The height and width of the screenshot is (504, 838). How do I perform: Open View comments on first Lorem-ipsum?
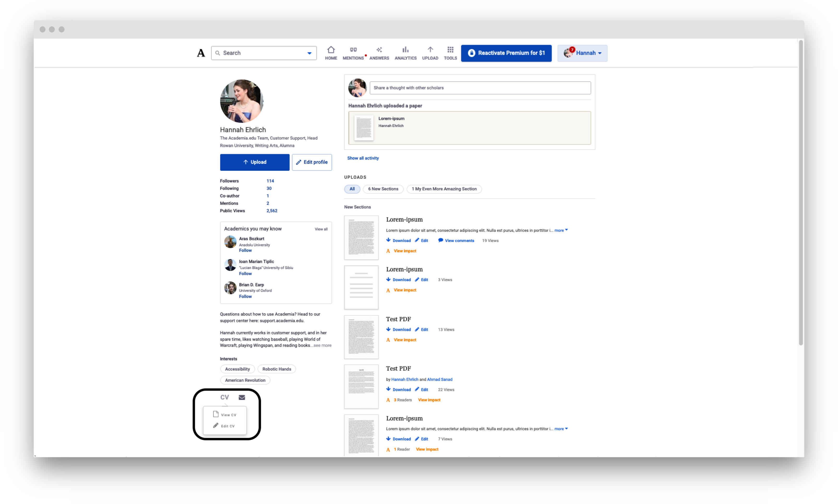pyautogui.click(x=459, y=240)
